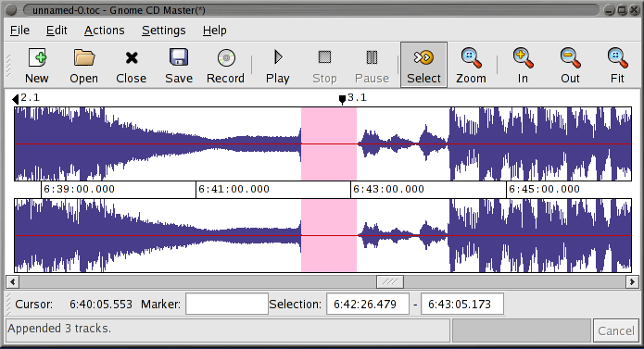
Task: Open the File menu
Action: point(19,31)
